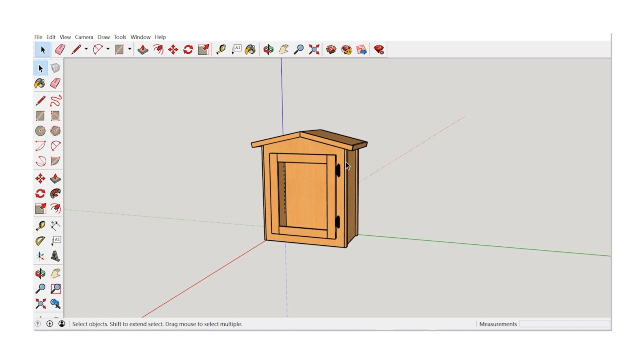Activate the Orbit tool in top toolbar

click(x=268, y=50)
